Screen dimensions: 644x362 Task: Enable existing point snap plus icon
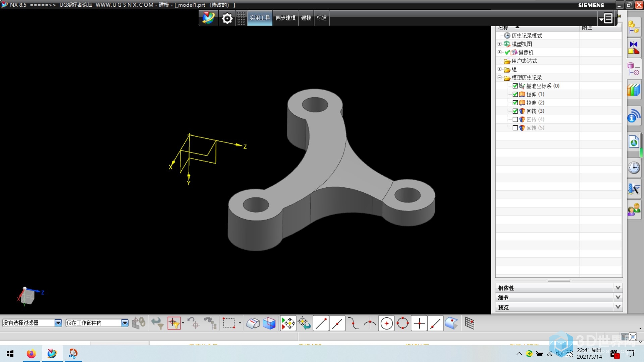[419, 323]
